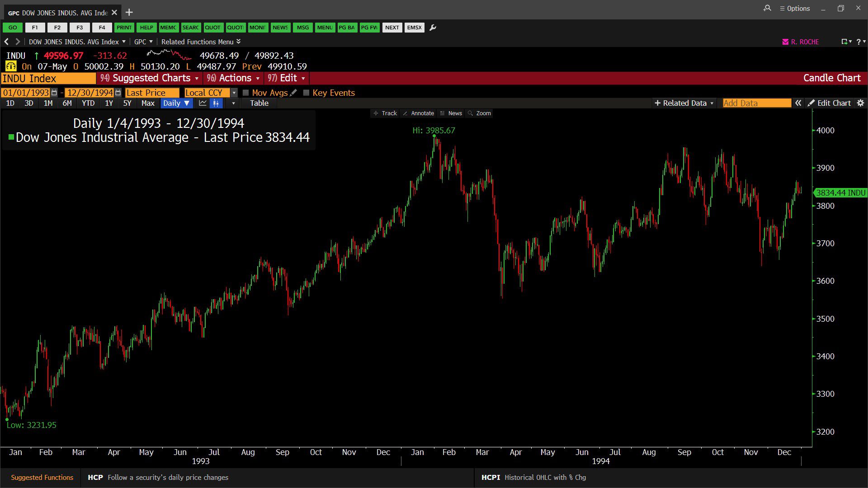Click the Add Data input field
This screenshot has width=868, height=488.
tap(757, 103)
